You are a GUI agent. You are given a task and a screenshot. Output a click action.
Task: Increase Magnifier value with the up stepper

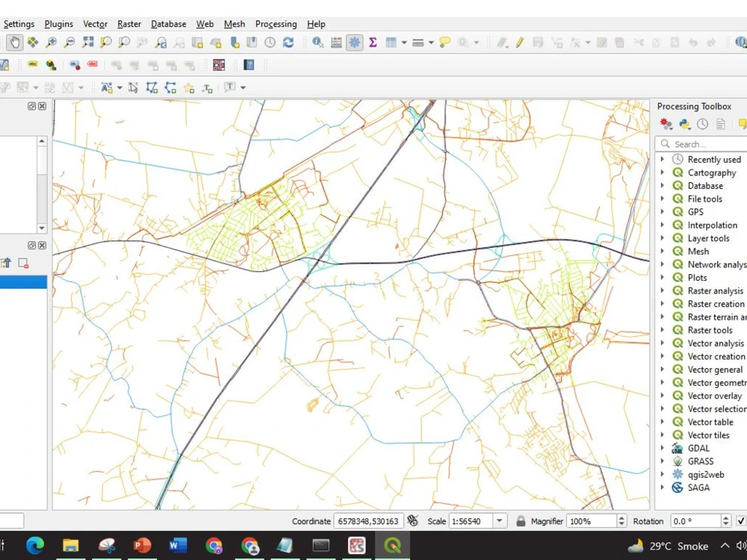coord(622,517)
